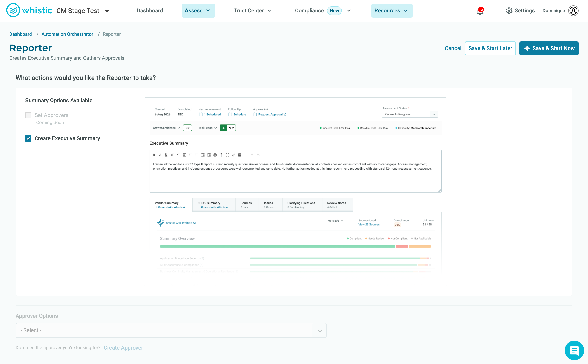The width and height of the screenshot is (588, 364).
Task: Print the executive summary
Action: click(x=215, y=155)
